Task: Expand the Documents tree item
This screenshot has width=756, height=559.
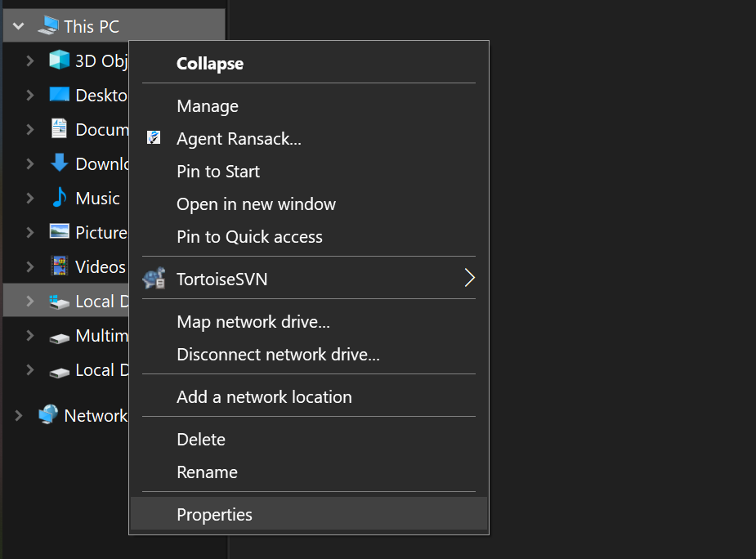Action: coord(29,128)
